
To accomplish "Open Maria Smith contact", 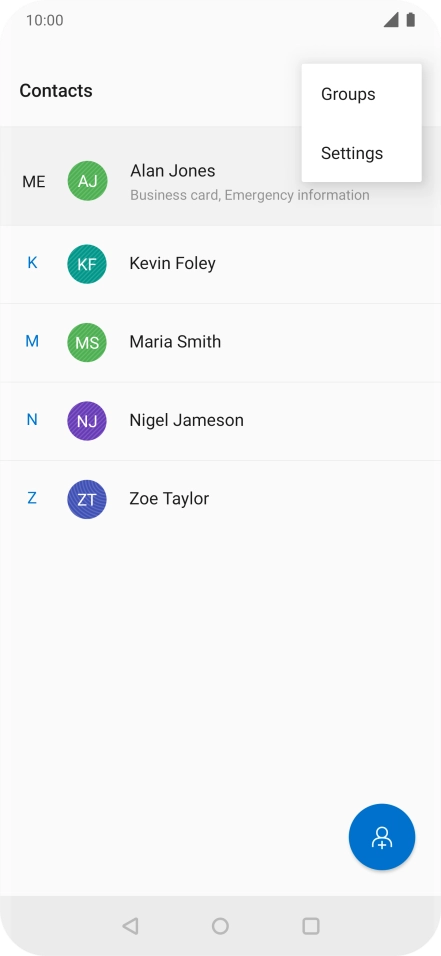I will (x=220, y=343).
